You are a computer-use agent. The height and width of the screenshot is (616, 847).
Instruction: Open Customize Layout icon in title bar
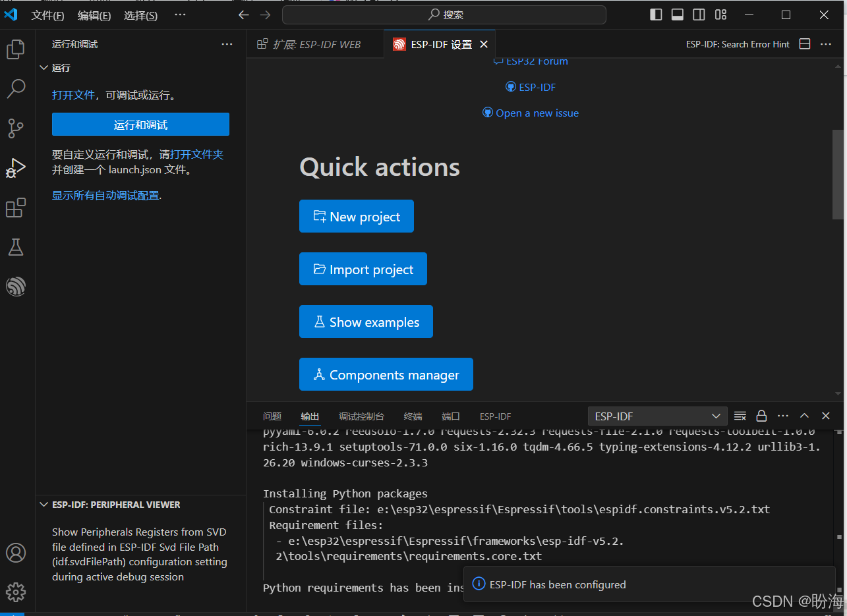tap(721, 14)
